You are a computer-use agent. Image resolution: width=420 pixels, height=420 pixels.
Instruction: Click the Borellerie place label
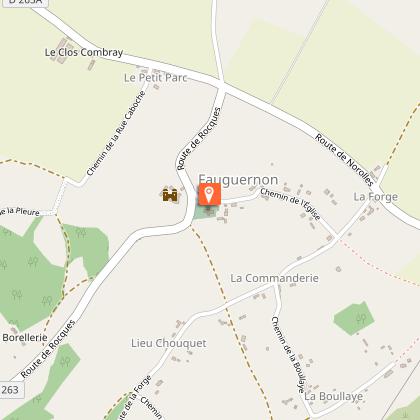point(25,337)
